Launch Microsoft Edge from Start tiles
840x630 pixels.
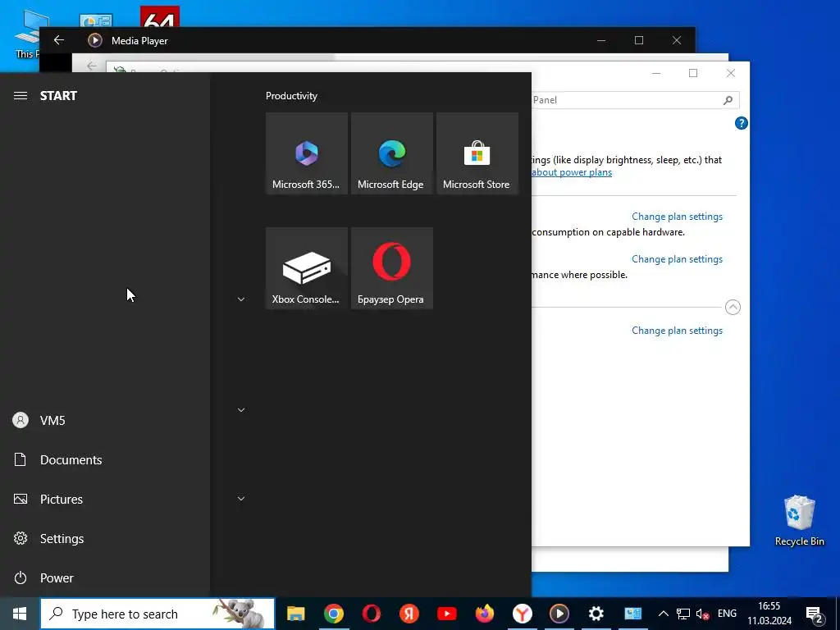coord(391,153)
